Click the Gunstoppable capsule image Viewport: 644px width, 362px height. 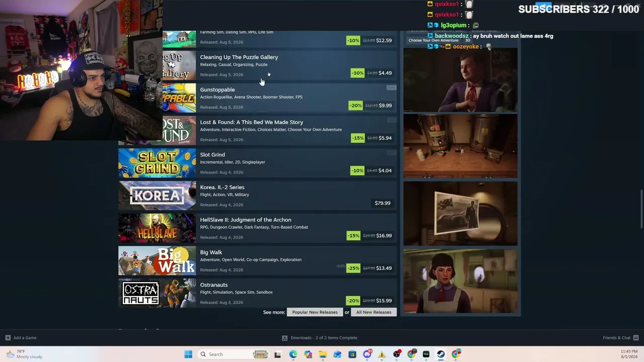pos(179,98)
